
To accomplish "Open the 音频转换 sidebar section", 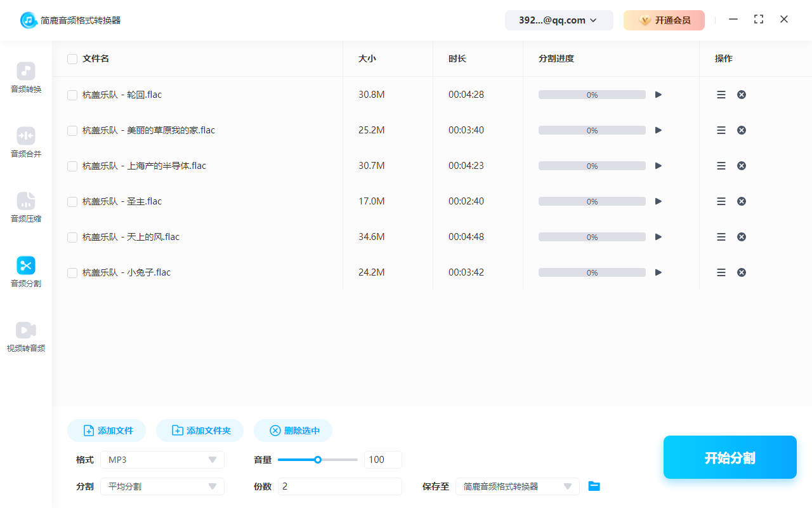I will pos(26,77).
